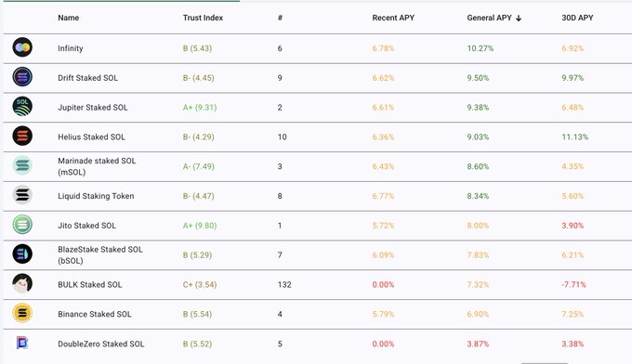Open the Infinity token name
The width and height of the screenshot is (632, 364).
71,48
